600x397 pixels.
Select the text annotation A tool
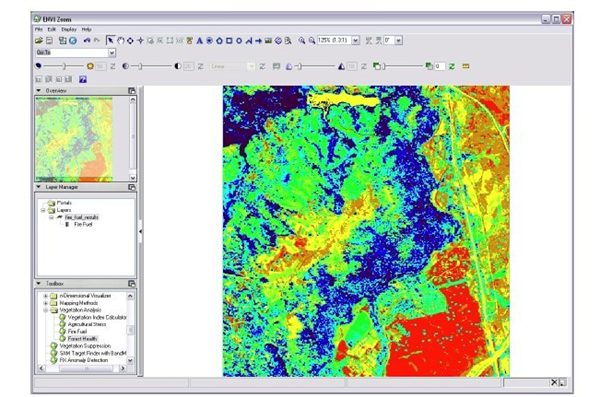point(199,40)
